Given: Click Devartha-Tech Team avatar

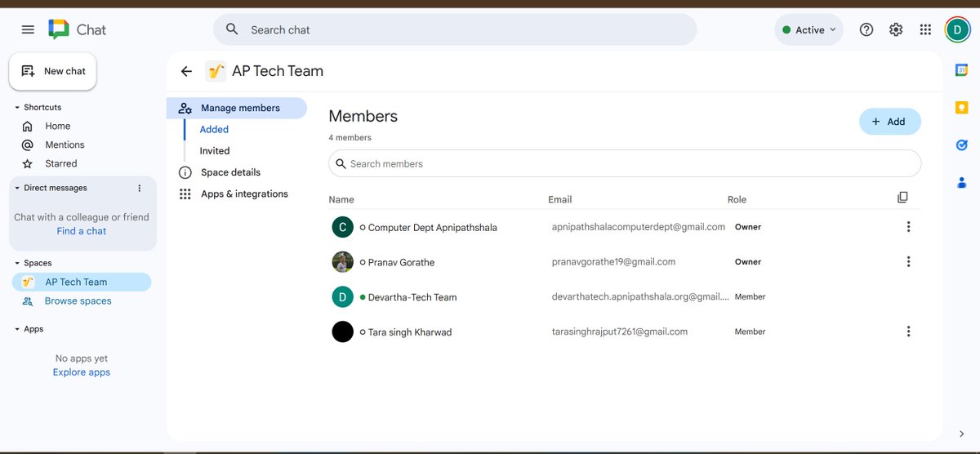Looking at the screenshot, I should (x=342, y=297).
